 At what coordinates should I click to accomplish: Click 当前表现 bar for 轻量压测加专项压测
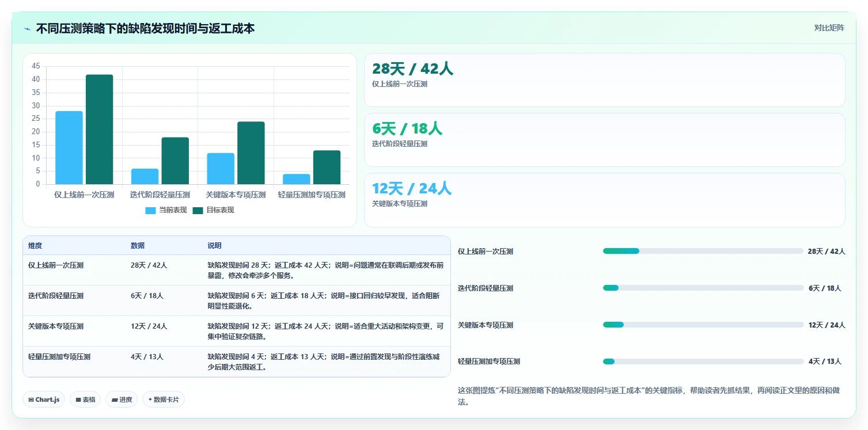click(297, 179)
